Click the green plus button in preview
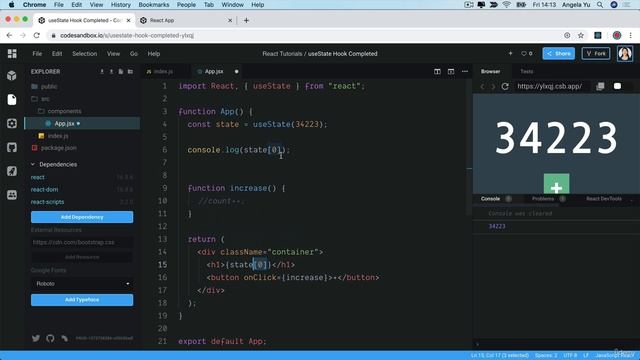 [556, 184]
